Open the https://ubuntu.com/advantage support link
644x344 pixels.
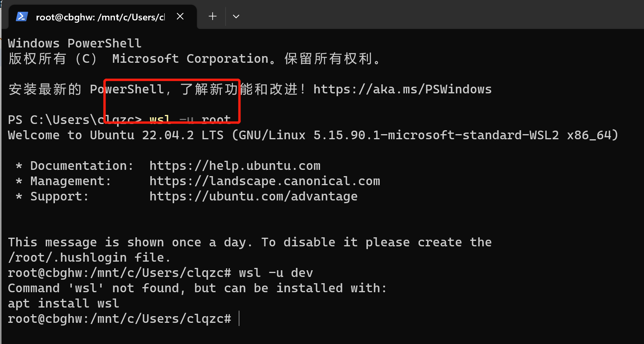[x=253, y=197]
